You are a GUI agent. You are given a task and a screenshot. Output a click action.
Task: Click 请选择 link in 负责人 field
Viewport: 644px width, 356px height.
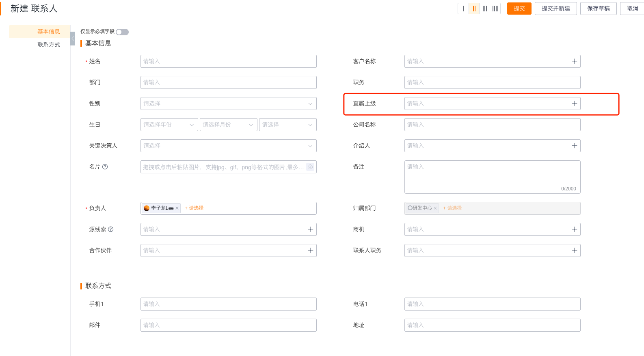tap(194, 208)
